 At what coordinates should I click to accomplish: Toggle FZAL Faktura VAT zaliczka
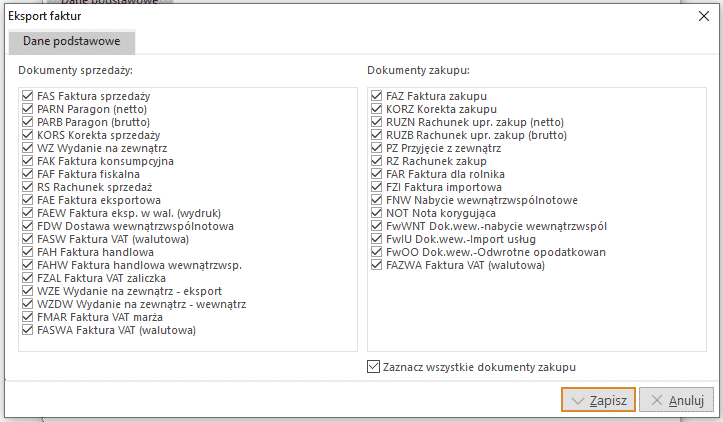tap(28, 278)
